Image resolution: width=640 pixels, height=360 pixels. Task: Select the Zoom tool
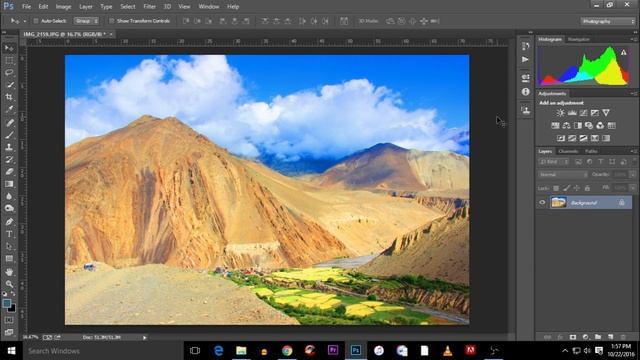pyautogui.click(x=9, y=284)
